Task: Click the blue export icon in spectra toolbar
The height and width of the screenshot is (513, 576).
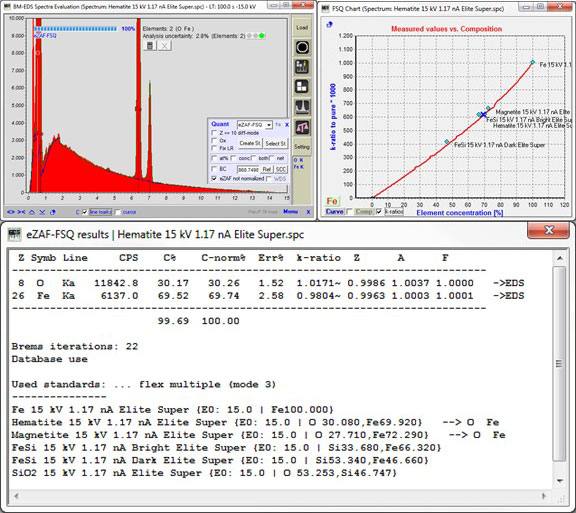Action: pos(53,212)
